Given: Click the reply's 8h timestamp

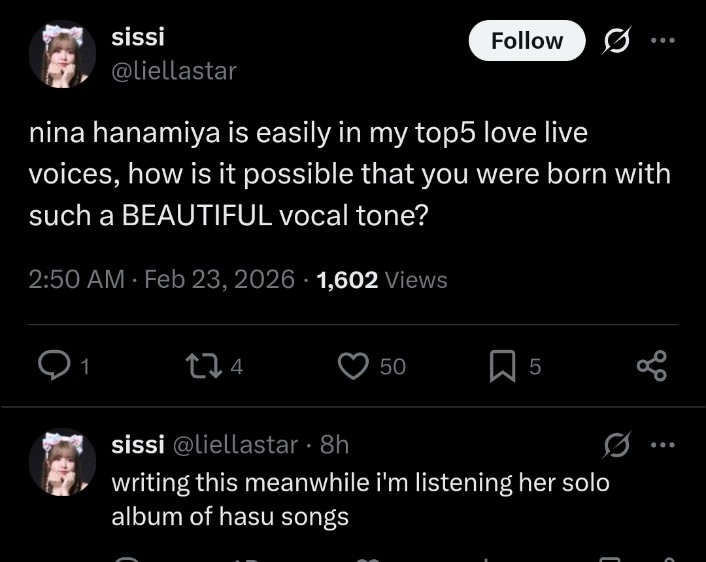Looking at the screenshot, I should [x=334, y=444].
